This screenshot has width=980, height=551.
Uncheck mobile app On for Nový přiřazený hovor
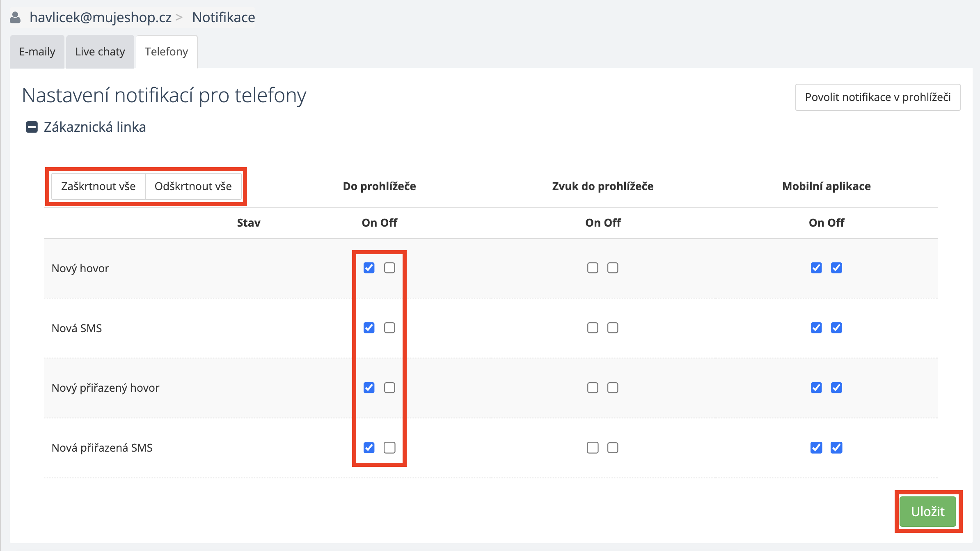tap(816, 388)
